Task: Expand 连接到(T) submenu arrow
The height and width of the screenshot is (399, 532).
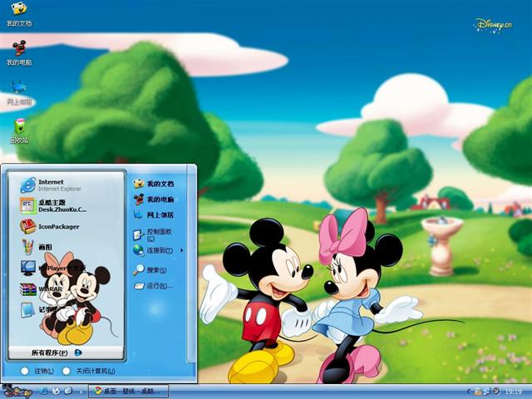Action: 182,250
